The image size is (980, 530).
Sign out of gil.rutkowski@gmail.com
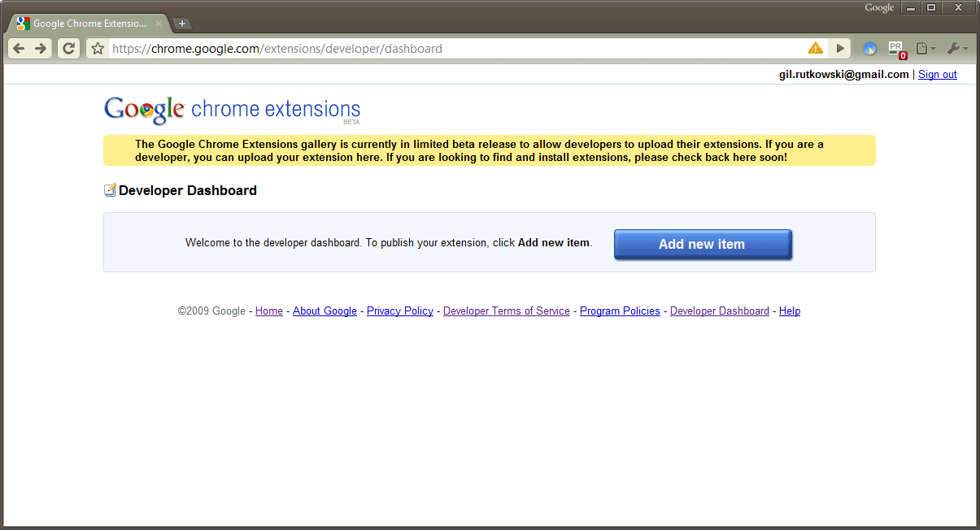[x=937, y=74]
